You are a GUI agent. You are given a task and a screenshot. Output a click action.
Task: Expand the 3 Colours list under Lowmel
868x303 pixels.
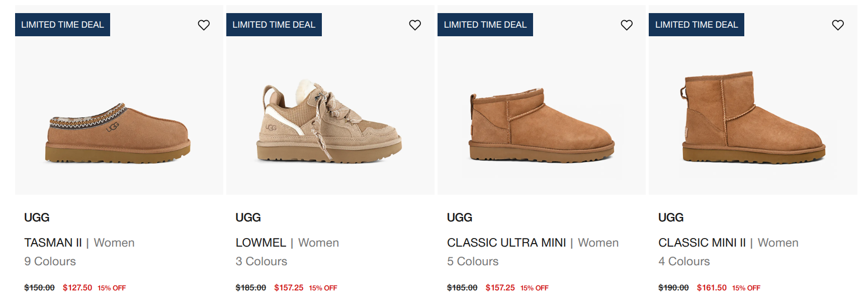tap(261, 261)
